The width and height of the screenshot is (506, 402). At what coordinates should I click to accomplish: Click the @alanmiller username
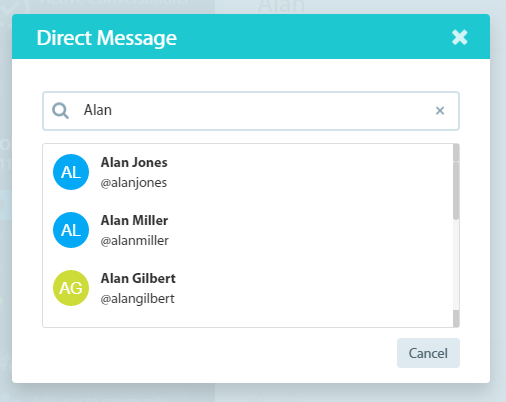coord(135,241)
